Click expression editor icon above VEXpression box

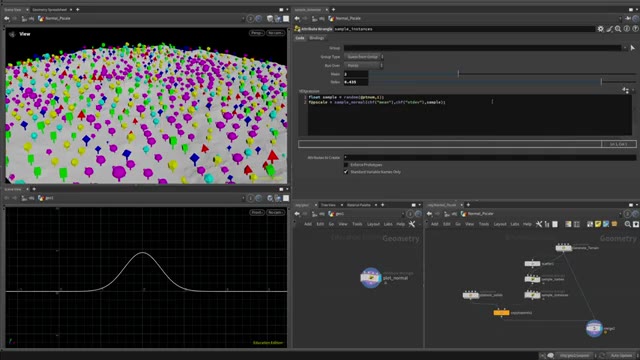[625, 90]
